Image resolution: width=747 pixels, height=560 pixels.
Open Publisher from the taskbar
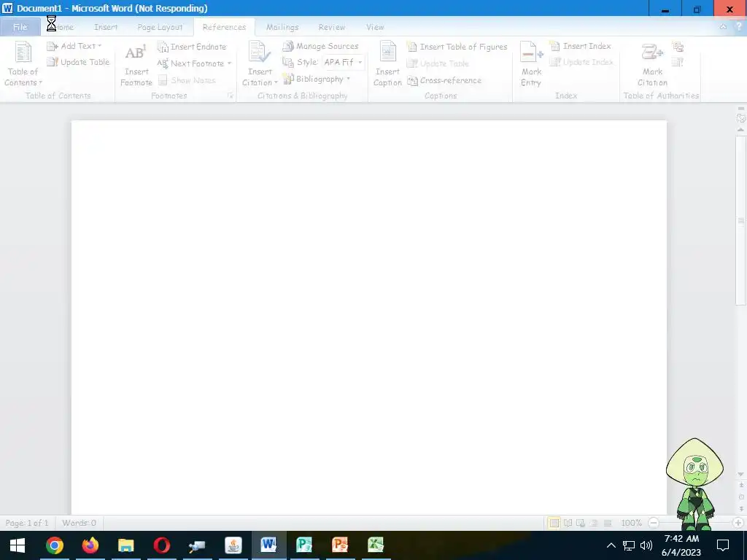(304, 545)
